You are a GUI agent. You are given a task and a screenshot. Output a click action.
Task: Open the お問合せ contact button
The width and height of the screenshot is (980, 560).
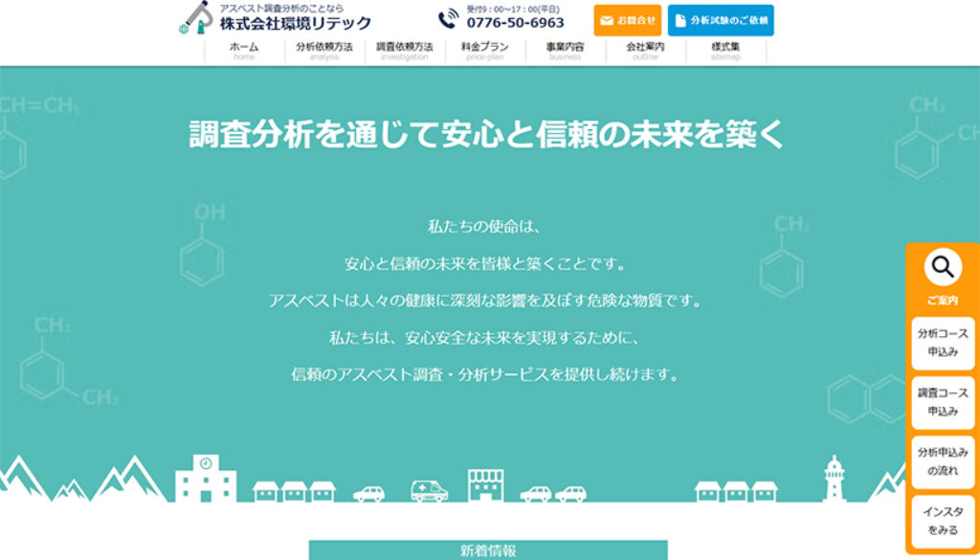628,21
